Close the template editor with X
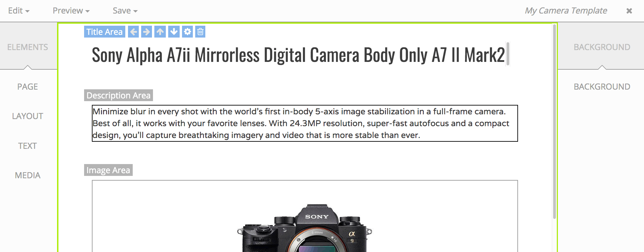 tap(629, 11)
